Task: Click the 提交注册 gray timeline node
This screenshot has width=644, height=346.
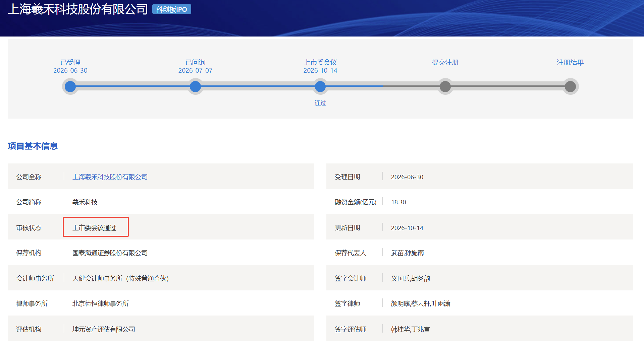Action: click(x=445, y=87)
